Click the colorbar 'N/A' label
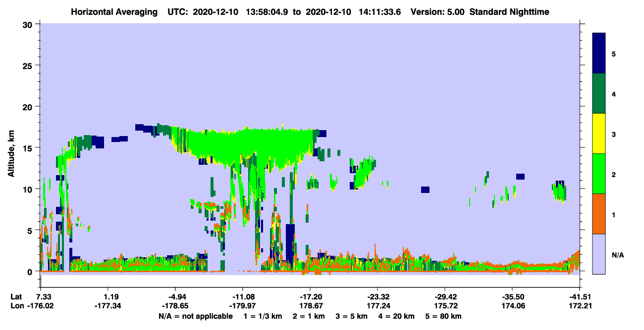 click(x=618, y=255)
